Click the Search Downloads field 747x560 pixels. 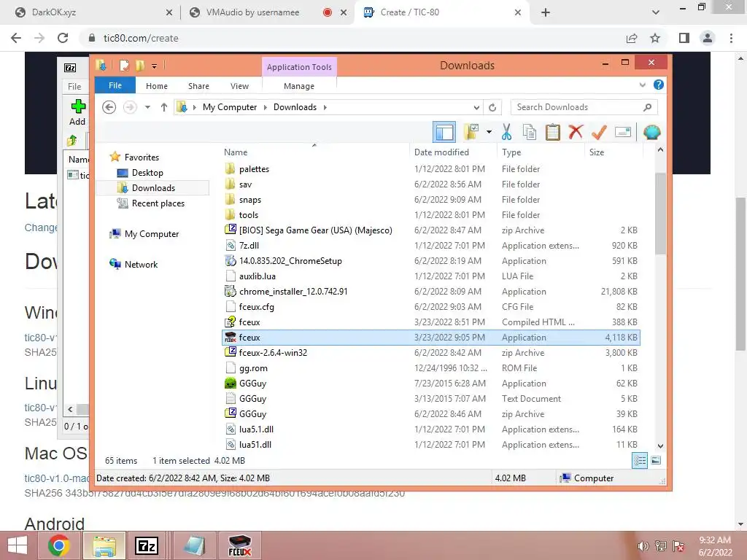pyautogui.click(x=584, y=107)
